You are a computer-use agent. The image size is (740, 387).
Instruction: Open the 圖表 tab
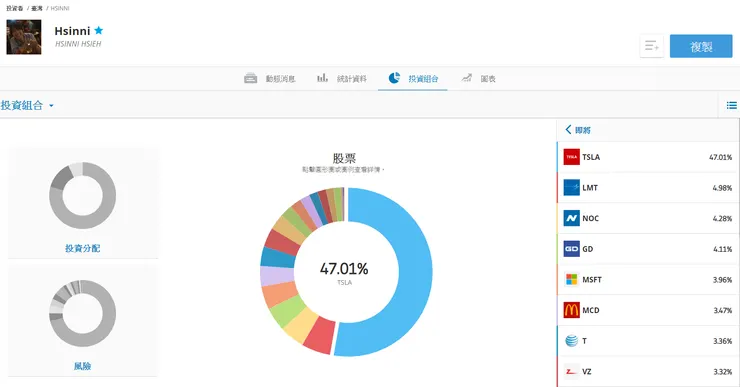pyautogui.click(x=479, y=78)
